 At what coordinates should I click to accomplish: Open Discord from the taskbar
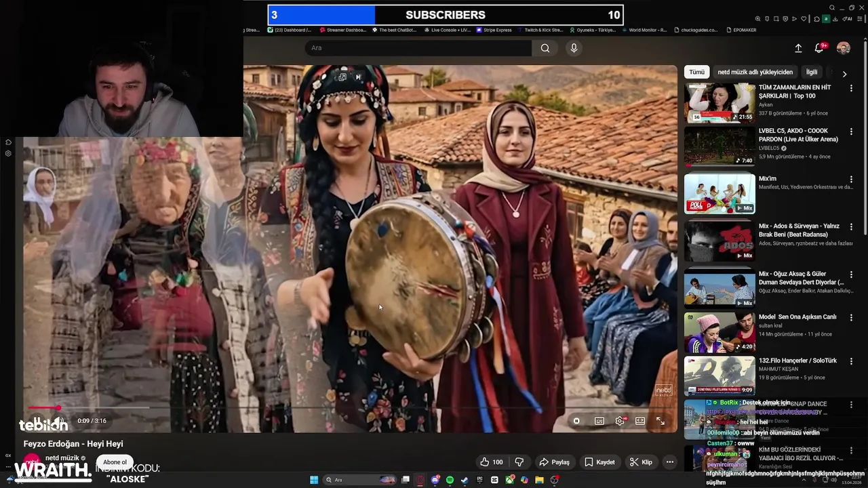(x=435, y=480)
